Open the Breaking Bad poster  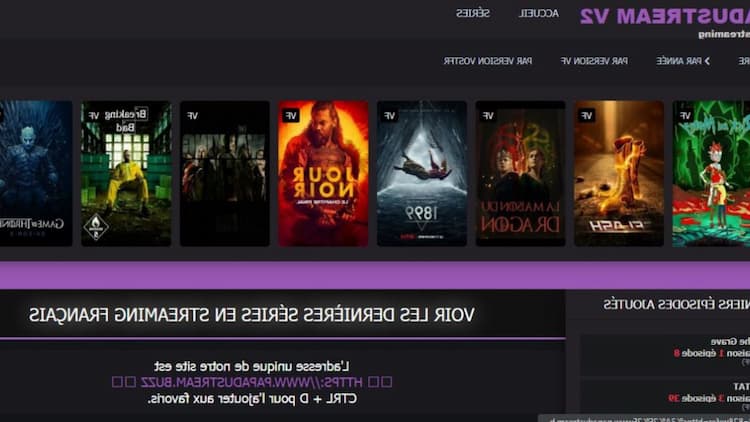coord(126,174)
